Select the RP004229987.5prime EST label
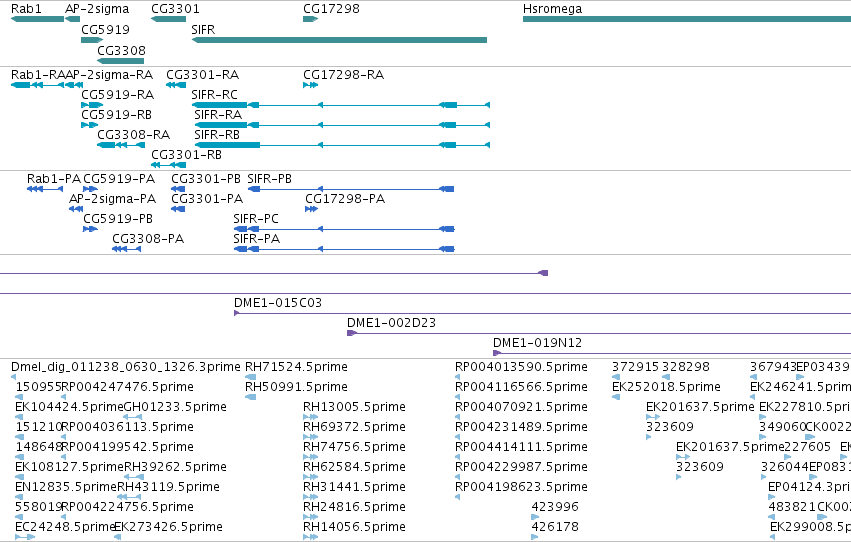The width and height of the screenshot is (851, 542). pyautogui.click(x=521, y=467)
